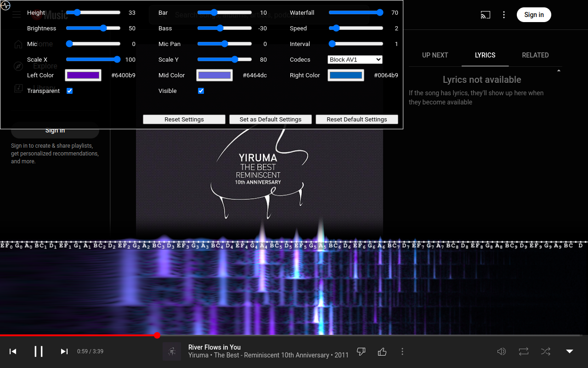
Task: Toggle repeat mode
Action: 524,351
